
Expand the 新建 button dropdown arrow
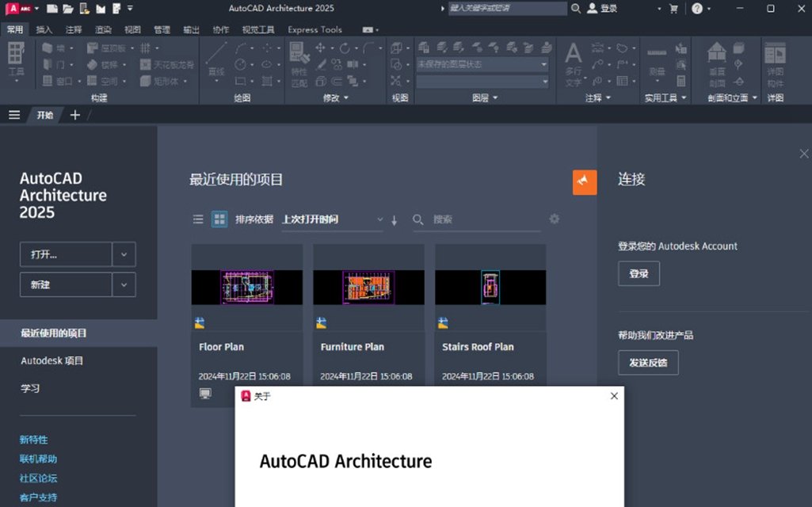pyautogui.click(x=124, y=285)
